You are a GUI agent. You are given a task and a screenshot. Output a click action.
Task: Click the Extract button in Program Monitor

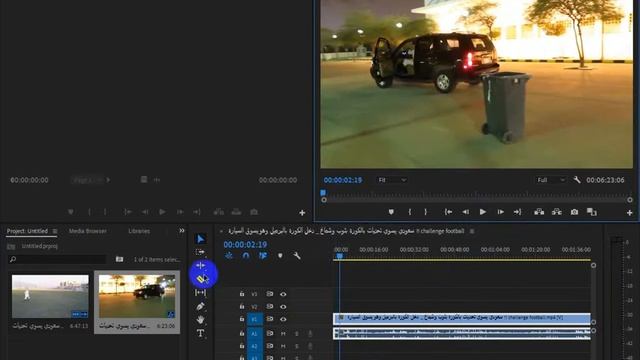557,212
